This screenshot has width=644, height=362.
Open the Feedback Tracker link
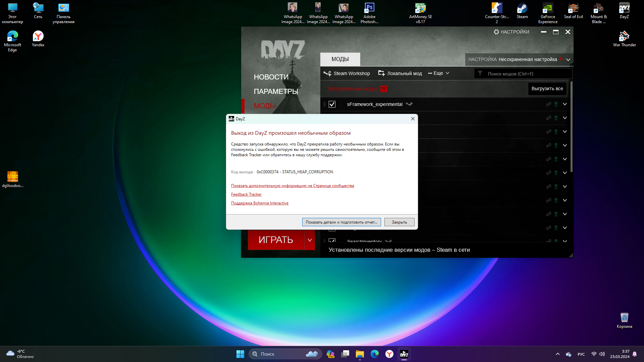pos(246,194)
